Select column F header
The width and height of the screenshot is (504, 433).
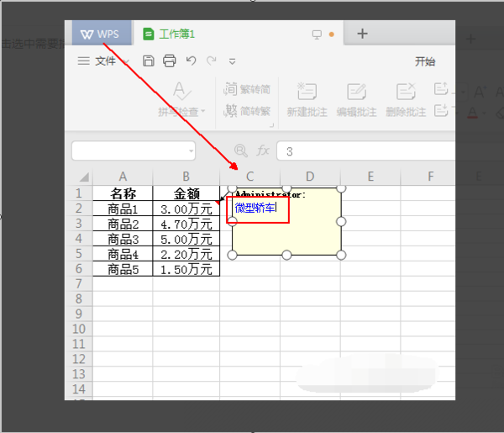click(428, 177)
